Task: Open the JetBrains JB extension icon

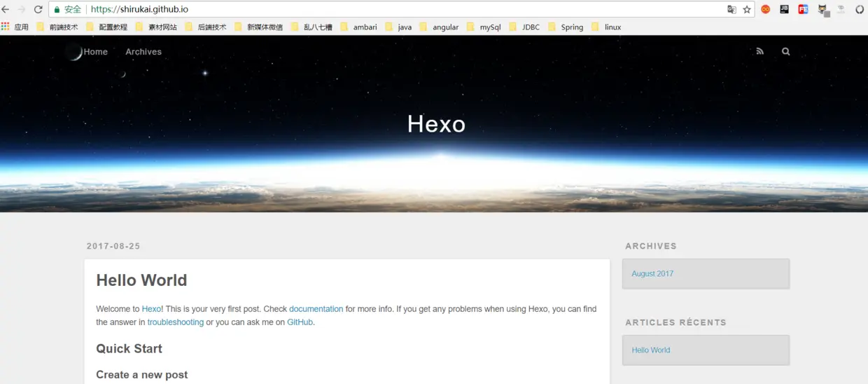Action: (x=785, y=10)
